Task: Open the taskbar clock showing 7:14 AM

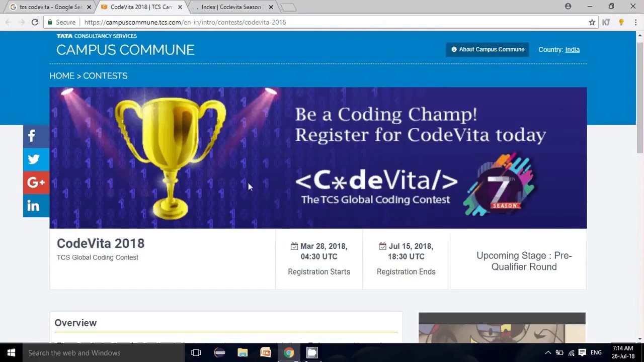Action: click(x=623, y=352)
